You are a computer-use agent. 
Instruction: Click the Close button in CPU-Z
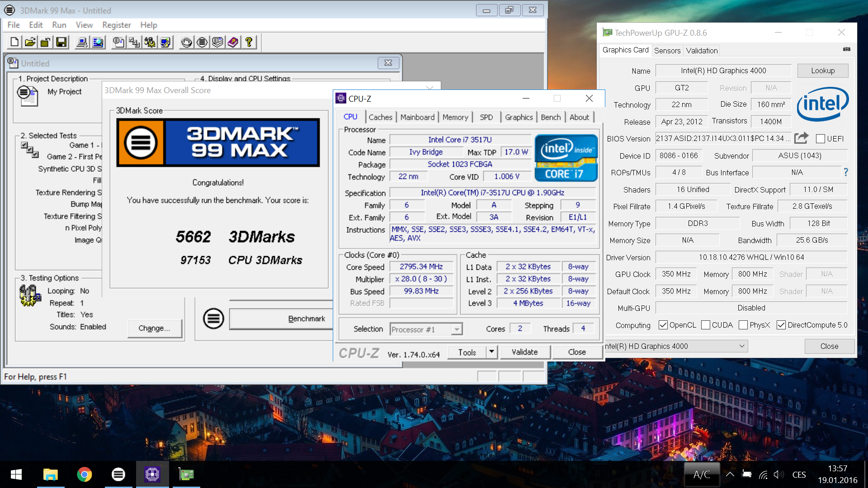coord(577,352)
